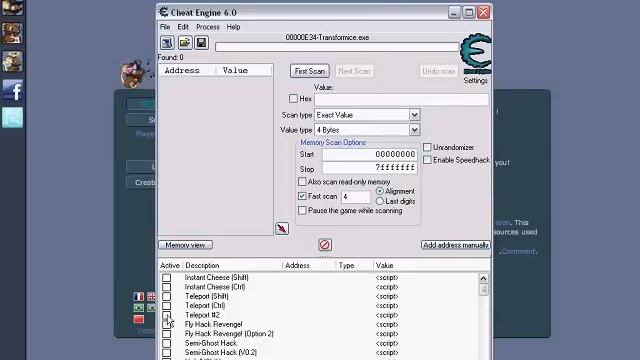Open Cheat Engine Settings logo
The width and height of the screenshot is (640, 360).
(476, 54)
